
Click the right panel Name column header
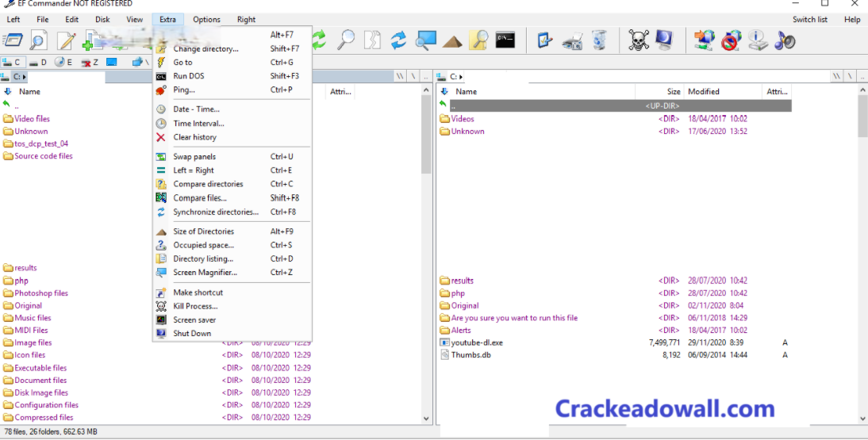(x=536, y=92)
